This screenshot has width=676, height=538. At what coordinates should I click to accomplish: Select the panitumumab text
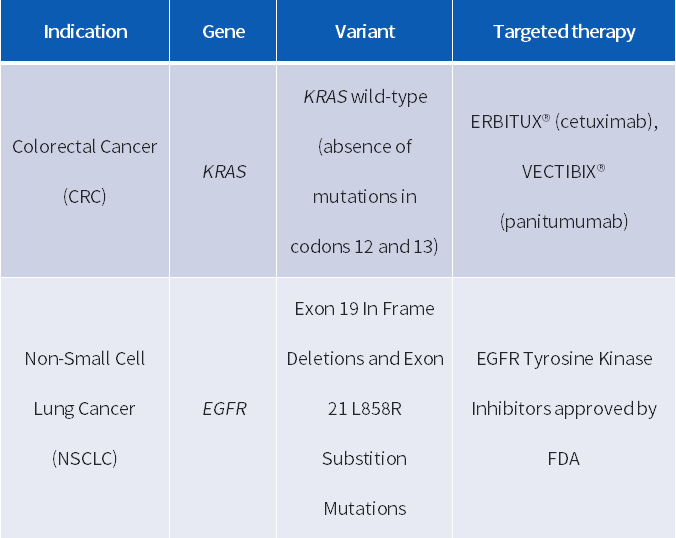[564, 222]
